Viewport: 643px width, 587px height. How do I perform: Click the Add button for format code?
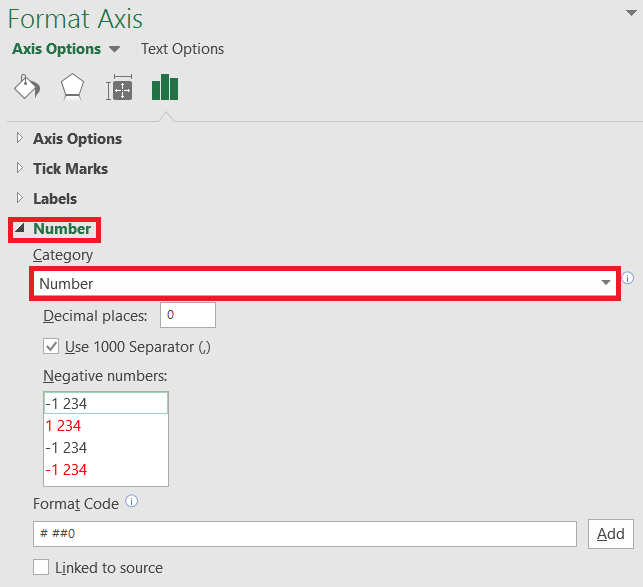(611, 534)
